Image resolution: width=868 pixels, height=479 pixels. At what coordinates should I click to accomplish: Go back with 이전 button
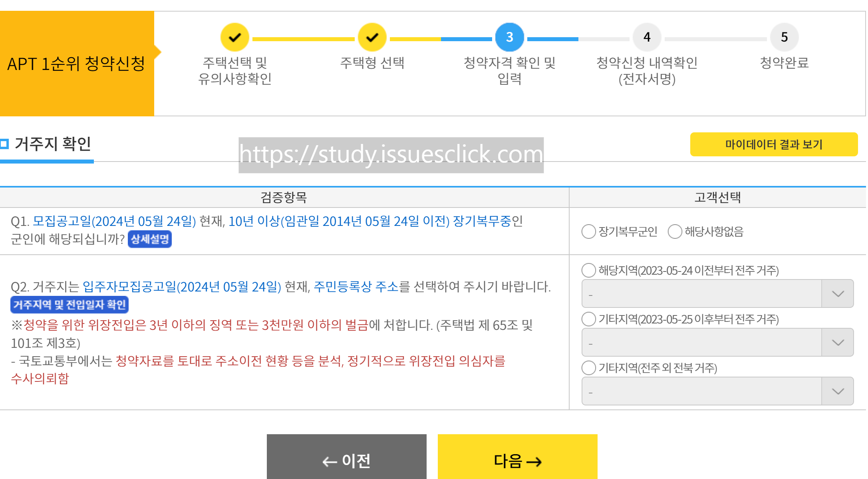[x=347, y=457]
